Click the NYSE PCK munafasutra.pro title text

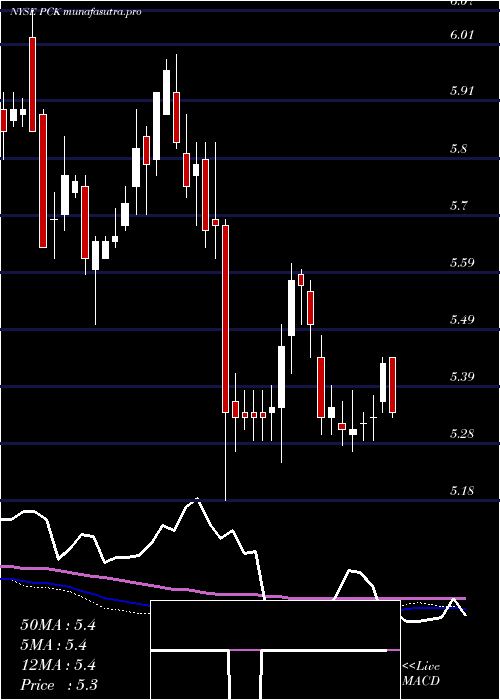click(75, 12)
